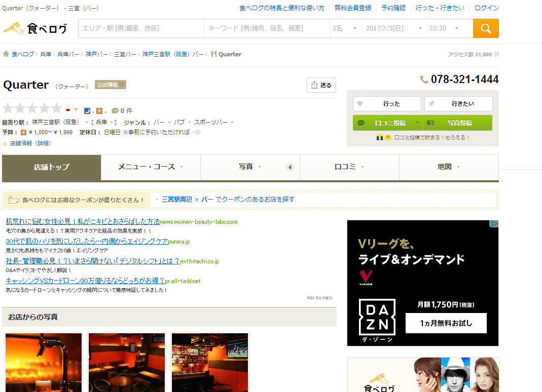The image size is (542, 392).
Task: Click the 兵庫バー breadcrumb link
Action: coord(68,54)
